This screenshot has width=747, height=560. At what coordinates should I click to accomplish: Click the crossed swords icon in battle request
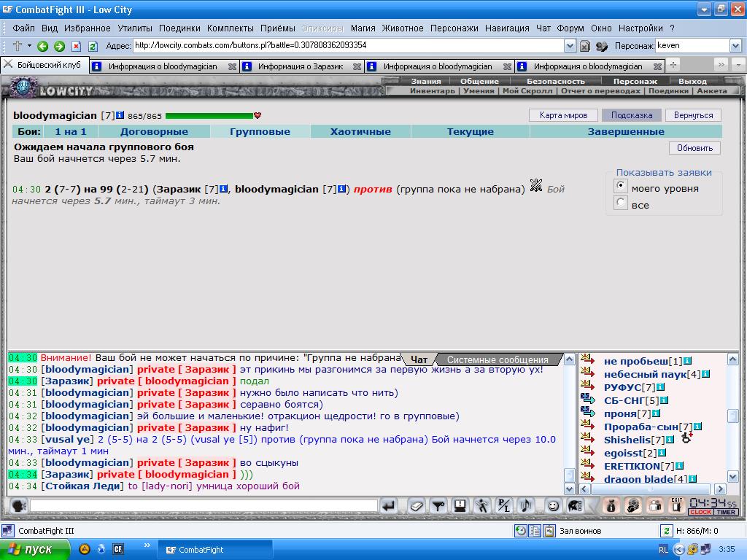click(x=536, y=185)
